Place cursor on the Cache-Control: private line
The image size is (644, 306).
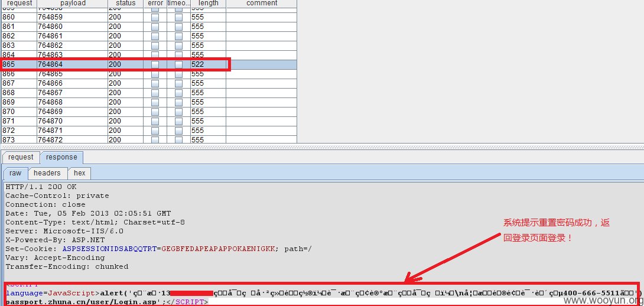click(57, 196)
